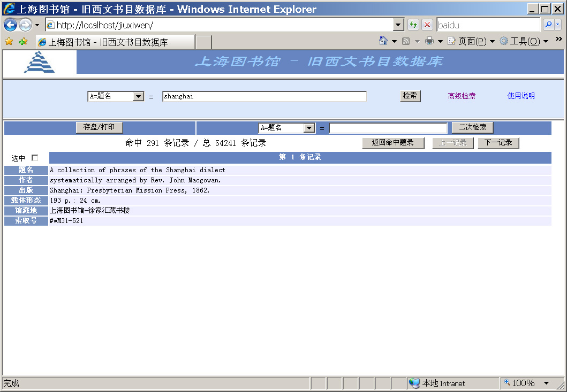Viewport: 567px width, 392px height.
Task: Click the 下一记录 next record button
Action: (498, 143)
